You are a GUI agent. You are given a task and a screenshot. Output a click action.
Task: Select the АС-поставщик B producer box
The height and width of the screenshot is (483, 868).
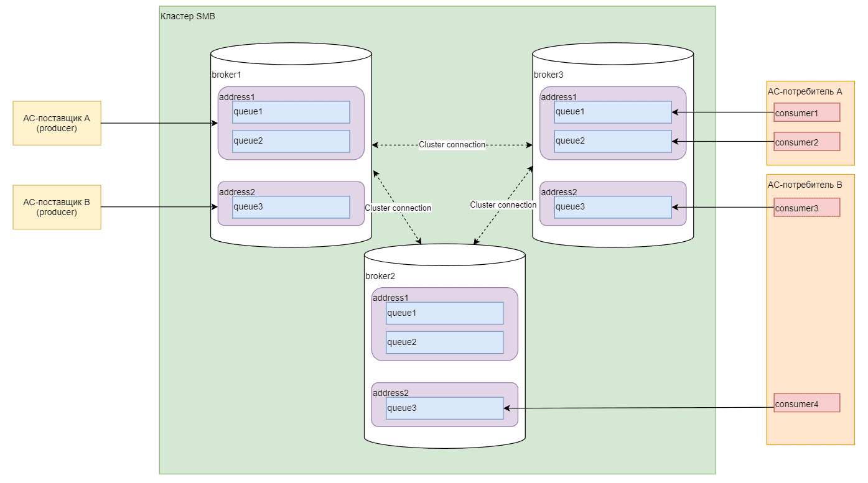pos(57,207)
